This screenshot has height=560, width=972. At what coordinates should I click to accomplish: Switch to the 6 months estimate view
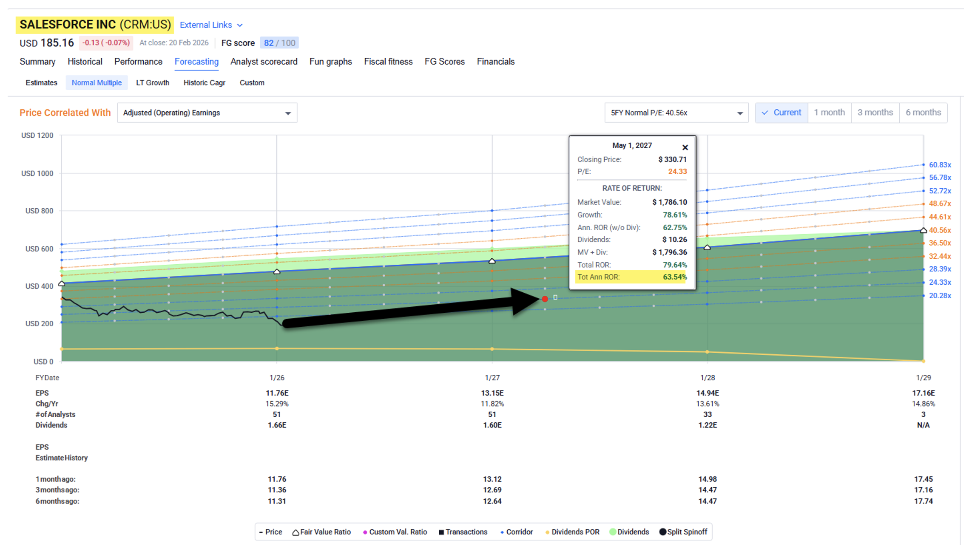pos(923,113)
